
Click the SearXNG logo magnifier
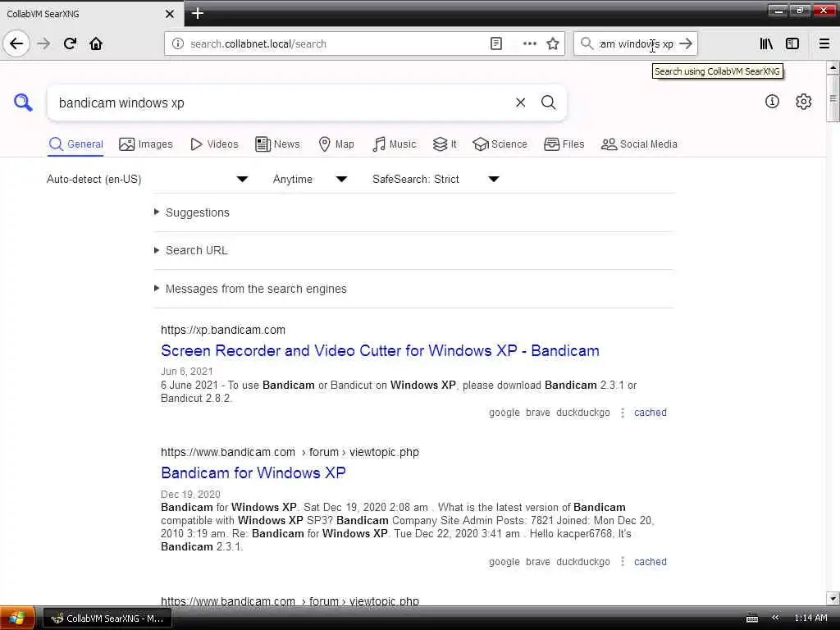23,103
